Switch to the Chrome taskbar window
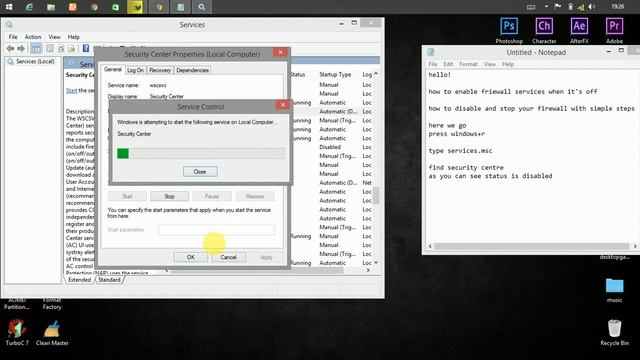Screen dimensions: 640x360 [159, 7]
